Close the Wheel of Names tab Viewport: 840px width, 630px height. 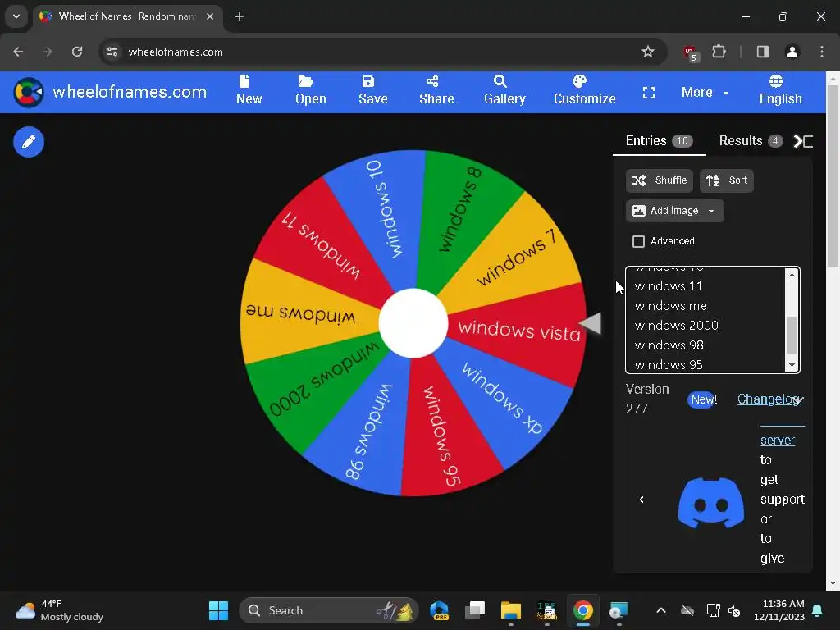click(210, 16)
